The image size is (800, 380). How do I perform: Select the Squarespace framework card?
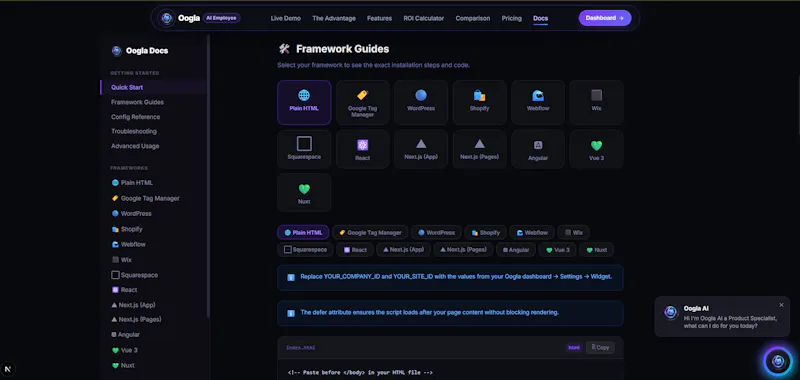coord(304,149)
